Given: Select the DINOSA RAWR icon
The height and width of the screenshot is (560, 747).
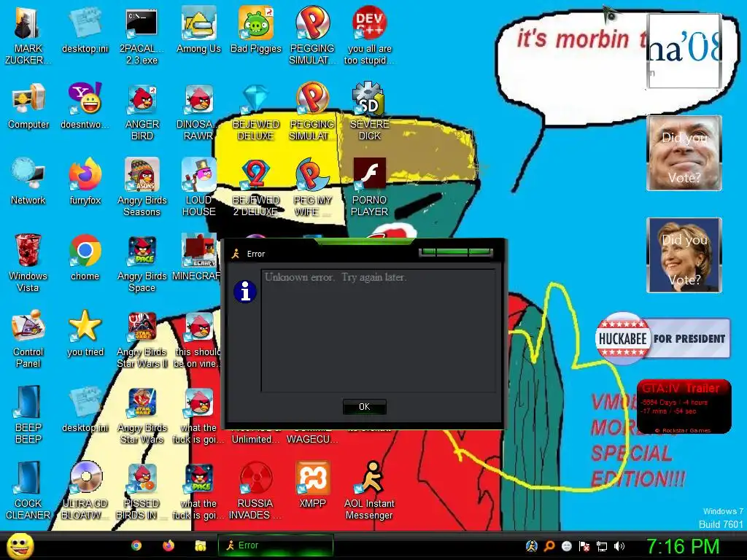Looking at the screenshot, I should pyautogui.click(x=198, y=112).
